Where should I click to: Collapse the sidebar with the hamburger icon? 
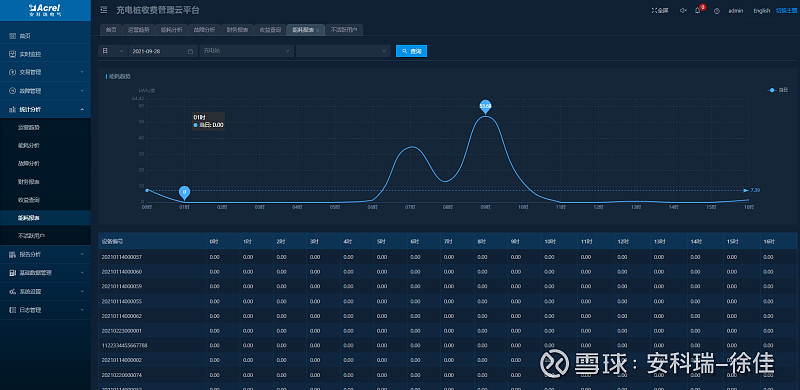(104, 10)
